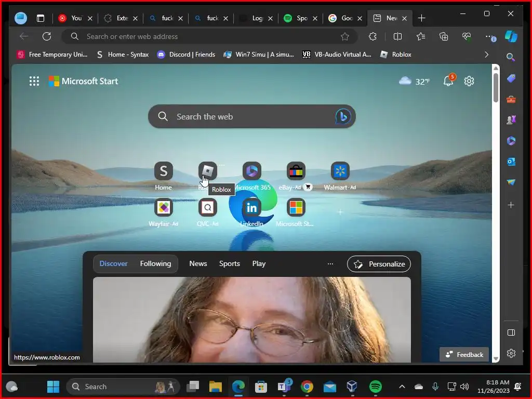Toggle the sidebar visibility icon
Viewport: 532px width, 399px height.
pyautogui.click(x=511, y=332)
